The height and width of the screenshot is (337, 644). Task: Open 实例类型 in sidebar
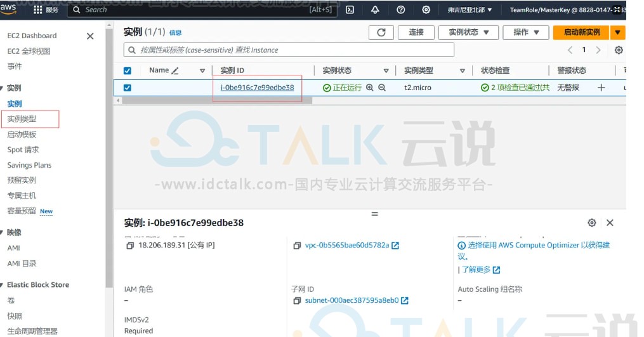click(22, 119)
